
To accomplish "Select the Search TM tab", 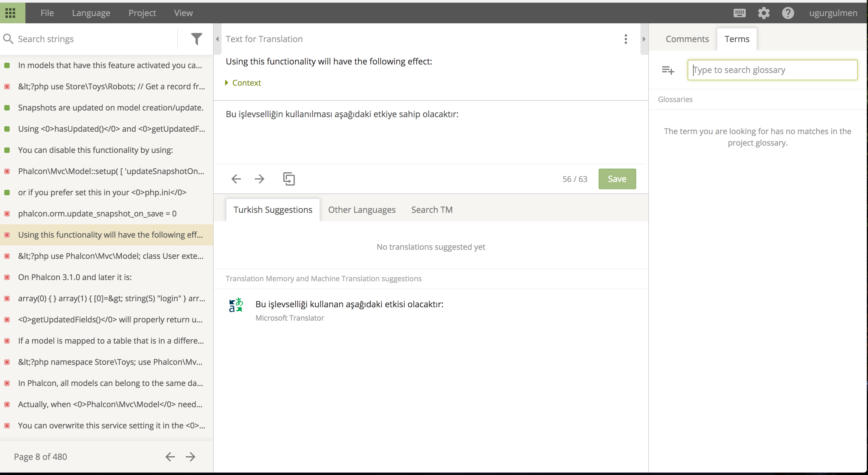I will tap(432, 209).
